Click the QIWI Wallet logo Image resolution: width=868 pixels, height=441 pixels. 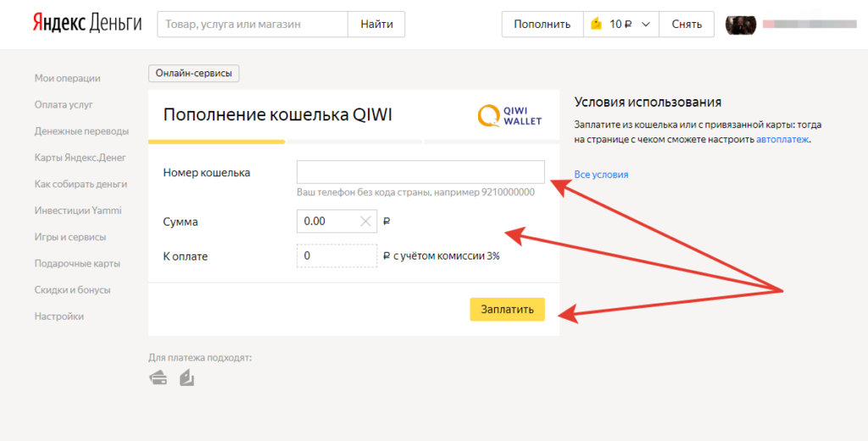click(x=509, y=116)
